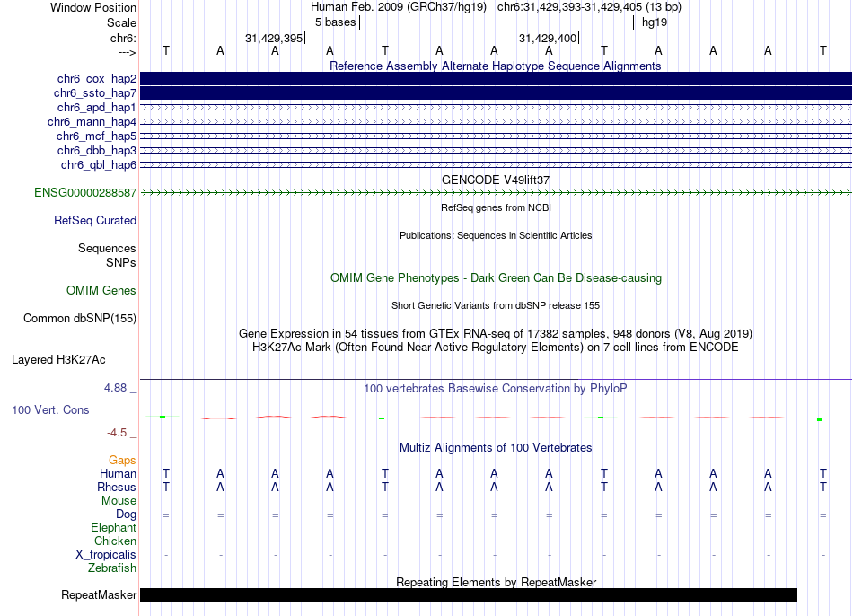Viewport: 853px width, 616px height.
Task: Click the RepeatMasker track label
Action: pos(99,594)
